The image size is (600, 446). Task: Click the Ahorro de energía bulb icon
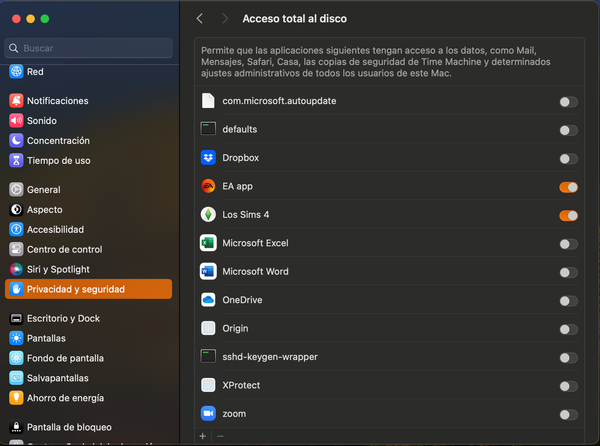tap(16, 398)
